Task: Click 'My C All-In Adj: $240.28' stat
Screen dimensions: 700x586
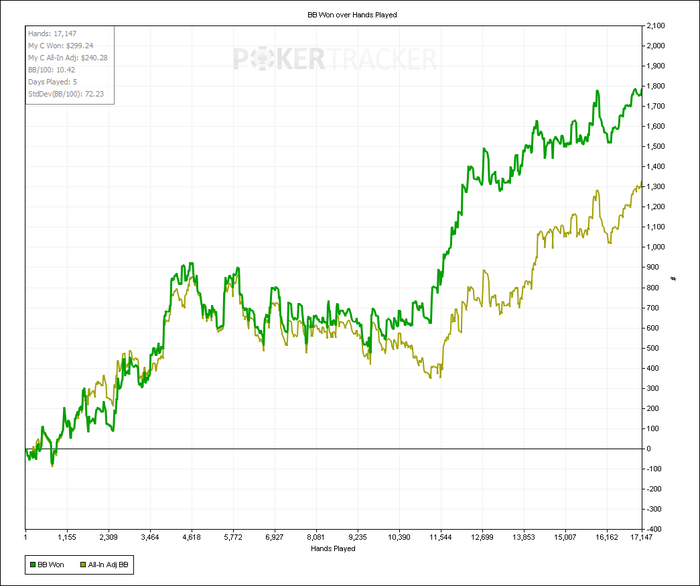Action: (68, 58)
